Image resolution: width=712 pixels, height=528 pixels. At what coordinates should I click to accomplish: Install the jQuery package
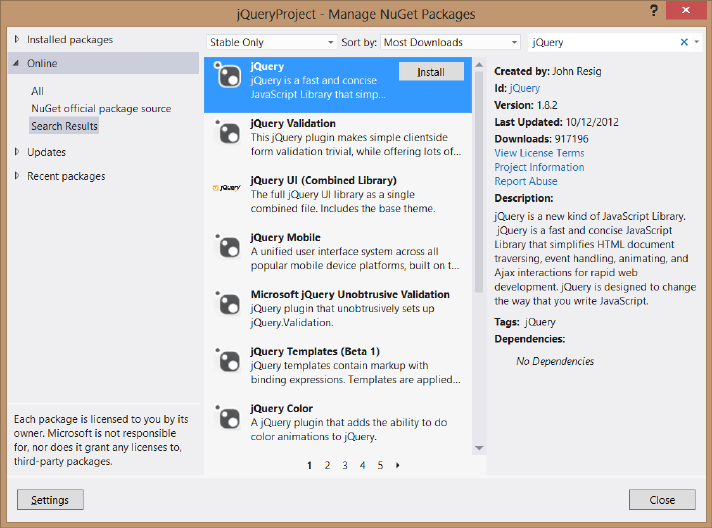point(431,72)
